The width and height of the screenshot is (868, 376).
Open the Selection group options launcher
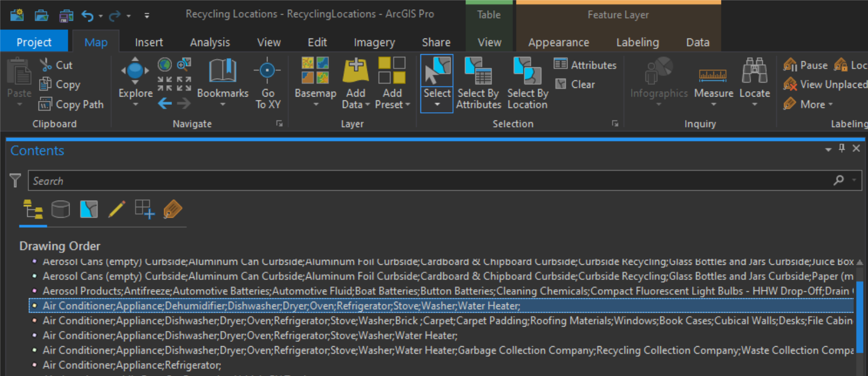(x=615, y=124)
